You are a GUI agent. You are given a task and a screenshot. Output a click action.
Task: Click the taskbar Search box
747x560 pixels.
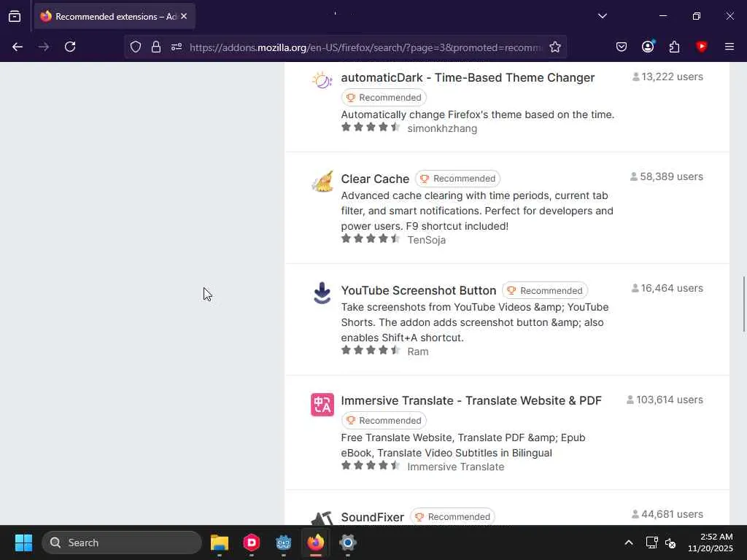[x=122, y=542]
